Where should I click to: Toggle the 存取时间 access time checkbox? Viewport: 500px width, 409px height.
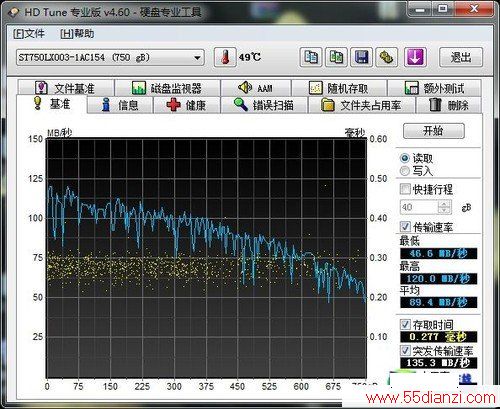click(405, 324)
